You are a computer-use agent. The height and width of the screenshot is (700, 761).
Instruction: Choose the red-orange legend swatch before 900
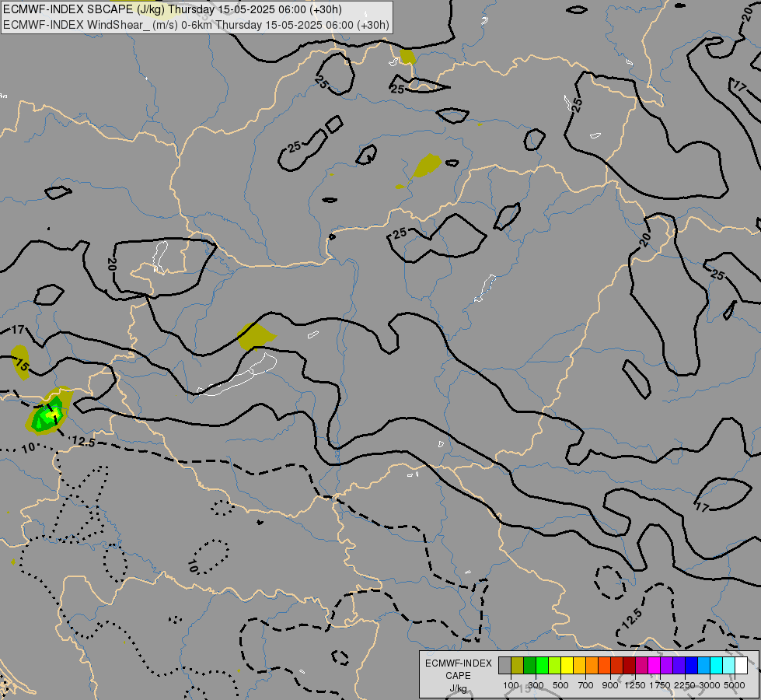pyautogui.click(x=604, y=665)
